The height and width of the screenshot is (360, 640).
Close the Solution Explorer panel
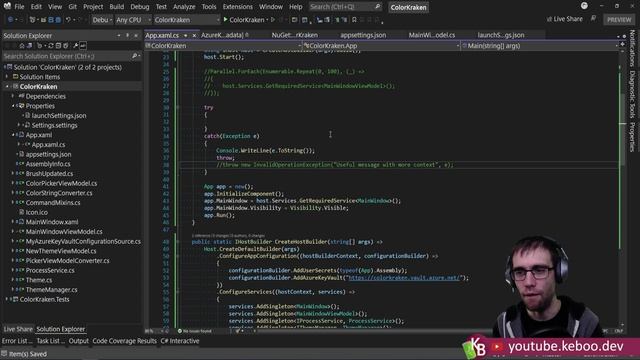(136, 36)
